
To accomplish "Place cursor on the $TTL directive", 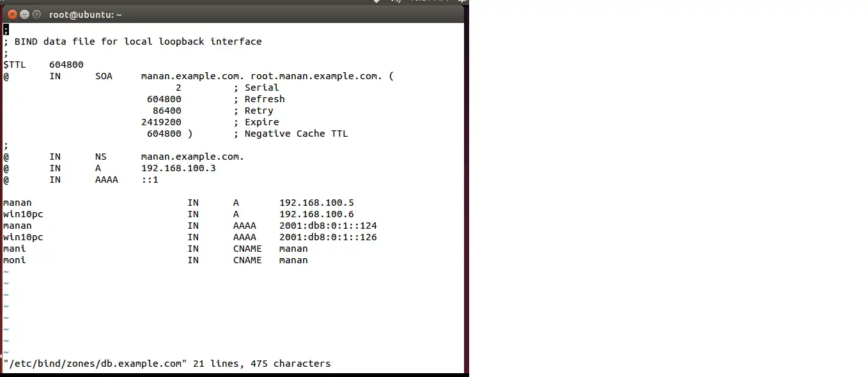I will (15, 65).
